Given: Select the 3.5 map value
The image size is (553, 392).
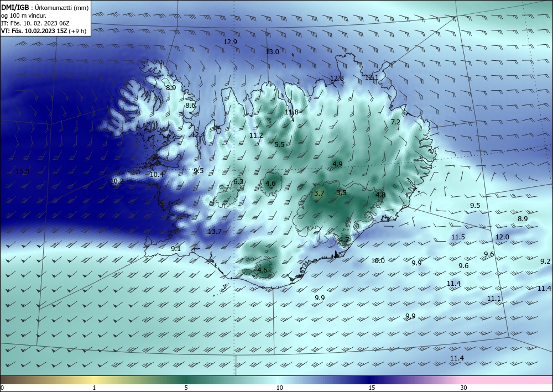Looking at the screenshot, I should coord(341,193).
